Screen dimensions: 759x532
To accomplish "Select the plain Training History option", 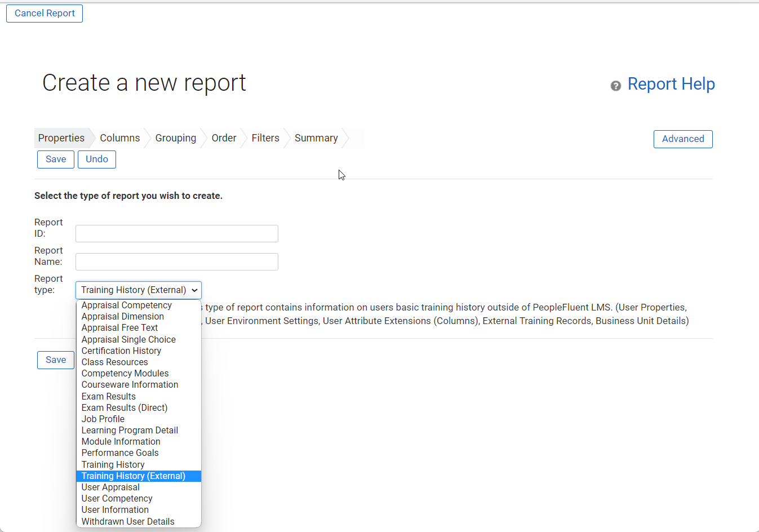I will tap(139, 465).
